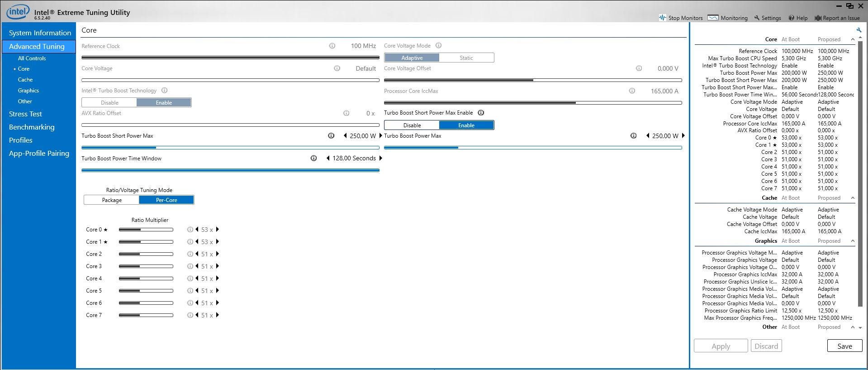Set Core Voltage Mode to Static
The image size is (868, 370).
(x=466, y=58)
